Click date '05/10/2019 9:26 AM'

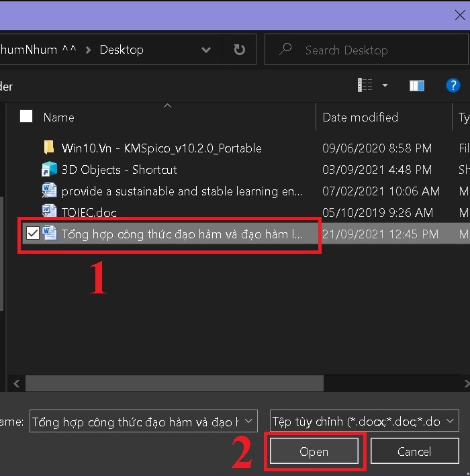[377, 213]
